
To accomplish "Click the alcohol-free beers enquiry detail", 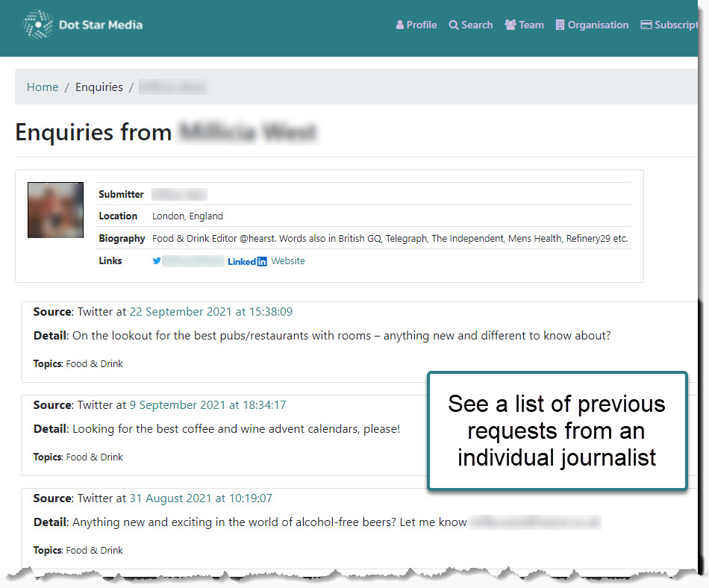I will click(x=269, y=522).
